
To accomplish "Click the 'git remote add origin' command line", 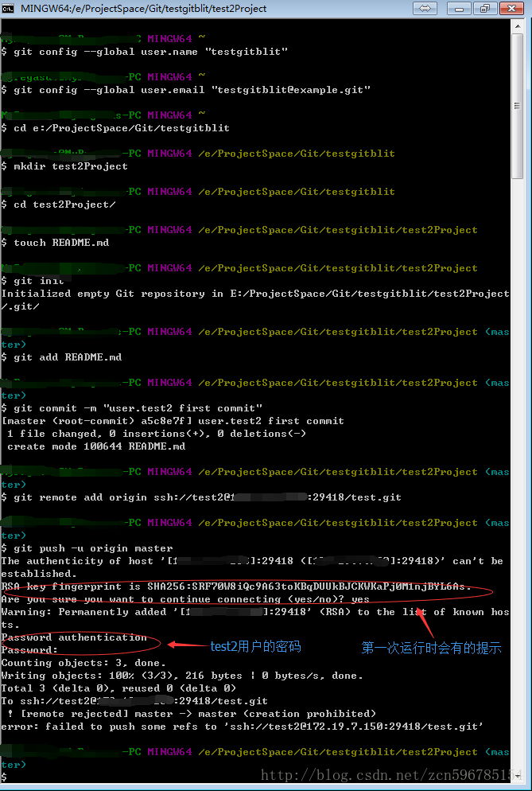I will [201, 497].
